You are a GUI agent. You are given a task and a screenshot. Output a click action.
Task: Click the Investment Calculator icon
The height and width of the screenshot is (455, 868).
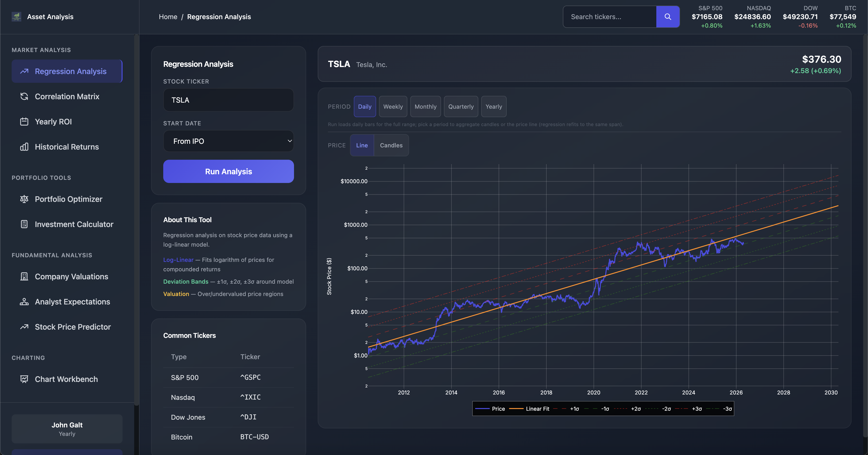(24, 224)
